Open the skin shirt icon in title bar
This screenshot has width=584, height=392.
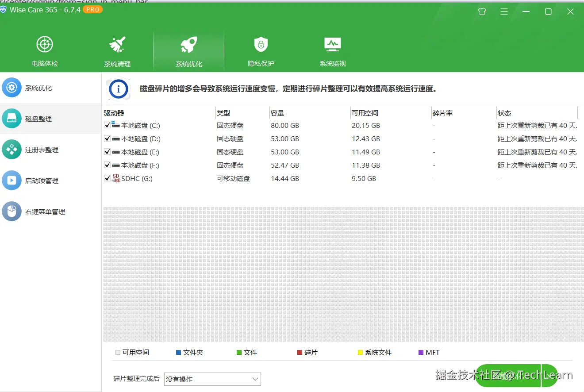[482, 12]
